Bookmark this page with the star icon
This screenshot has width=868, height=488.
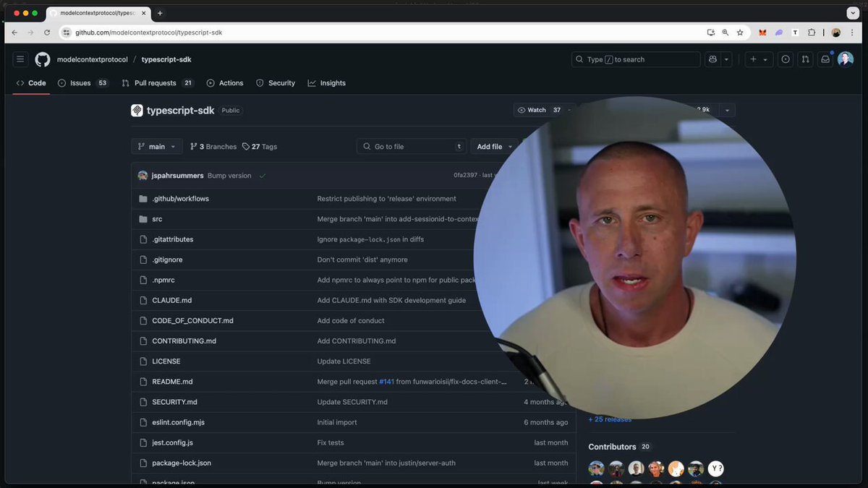coord(740,33)
